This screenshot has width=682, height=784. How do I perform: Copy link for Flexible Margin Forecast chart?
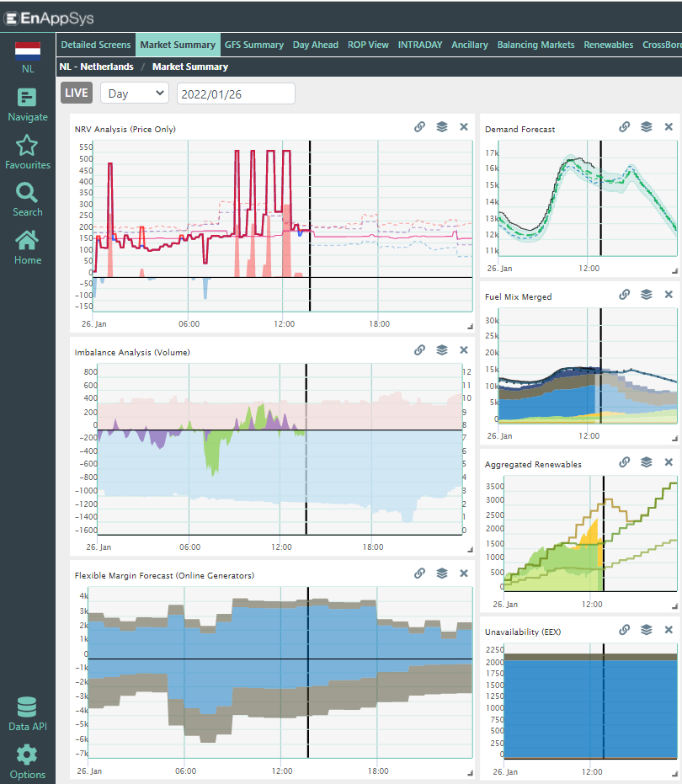(x=419, y=573)
